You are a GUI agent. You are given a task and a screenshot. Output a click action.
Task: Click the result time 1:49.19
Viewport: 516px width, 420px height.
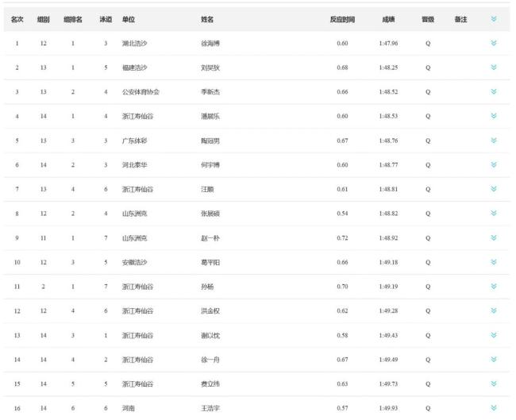[x=388, y=287]
